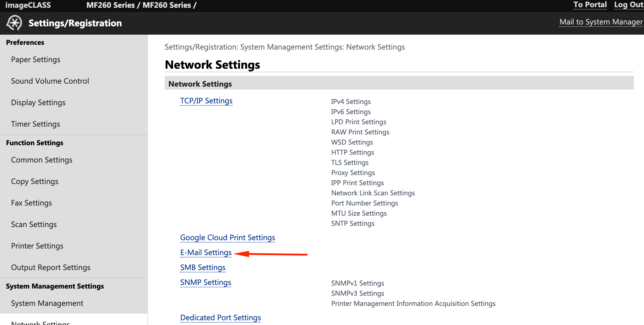Open Paper Settings in sidebar

pos(36,59)
